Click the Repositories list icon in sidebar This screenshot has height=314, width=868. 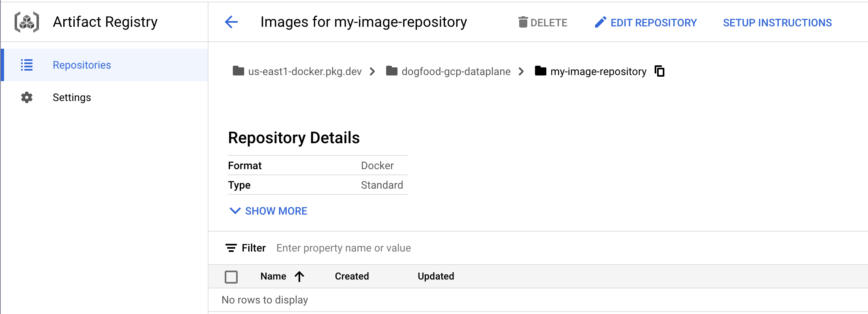pos(27,65)
